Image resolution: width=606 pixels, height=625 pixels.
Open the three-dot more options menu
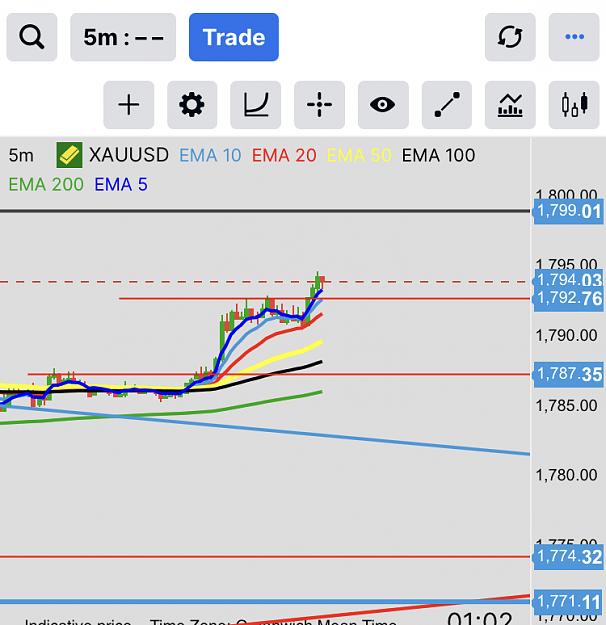(574, 37)
